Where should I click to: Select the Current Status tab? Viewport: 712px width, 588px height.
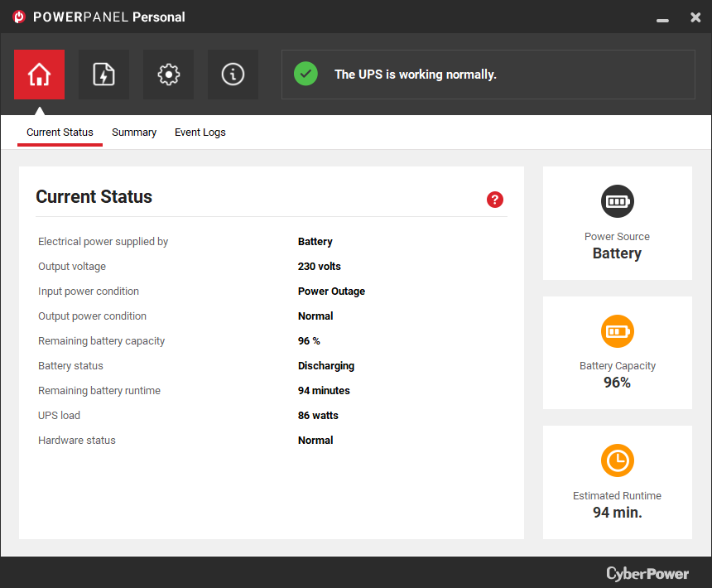click(60, 133)
